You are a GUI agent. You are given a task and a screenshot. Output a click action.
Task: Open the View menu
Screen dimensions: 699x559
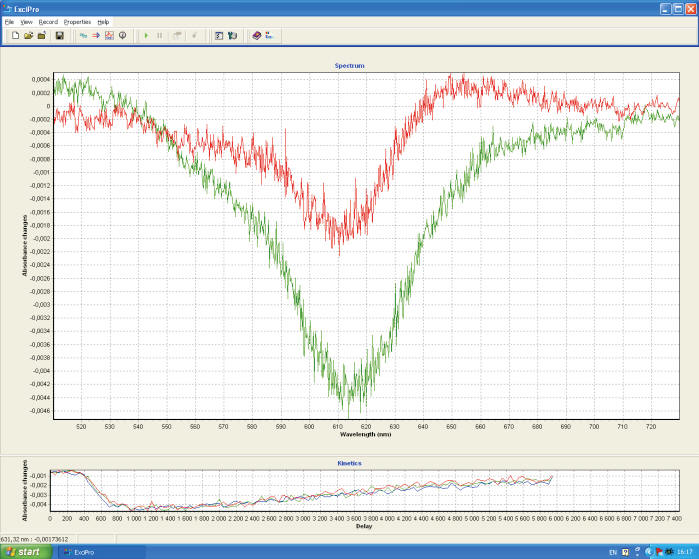click(26, 21)
